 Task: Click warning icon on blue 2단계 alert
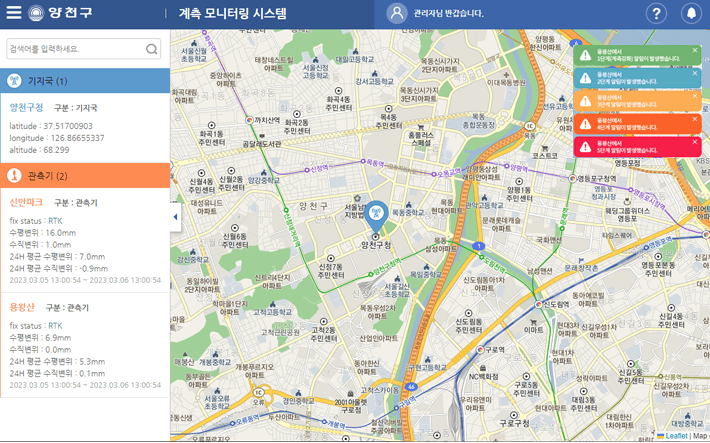(585, 78)
